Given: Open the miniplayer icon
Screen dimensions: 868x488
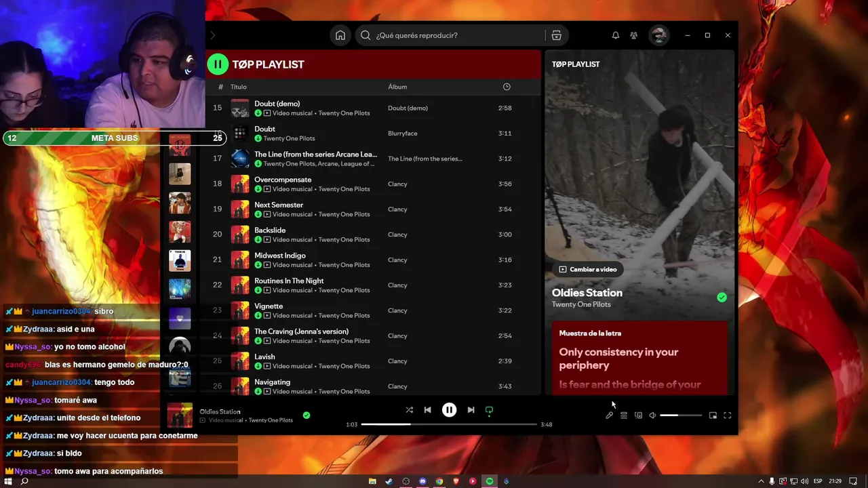Looking at the screenshot, I should (x=713, y=415).
